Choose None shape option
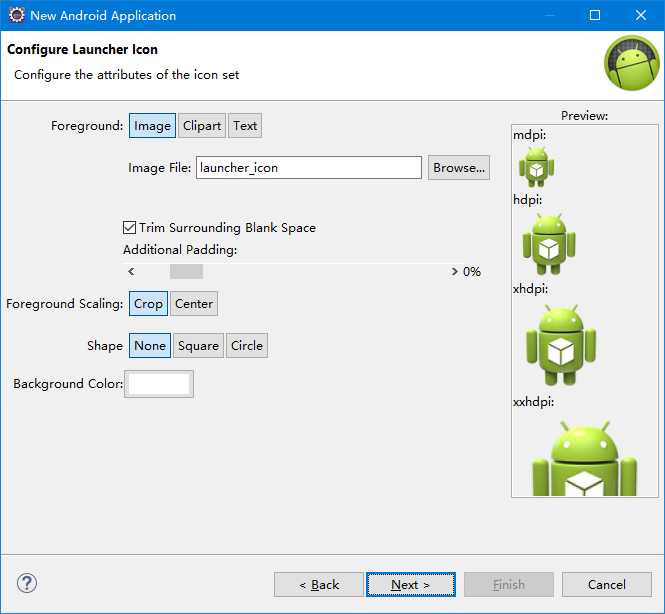The height and width of the screenshot is (614, 665). tap(150, 346)
